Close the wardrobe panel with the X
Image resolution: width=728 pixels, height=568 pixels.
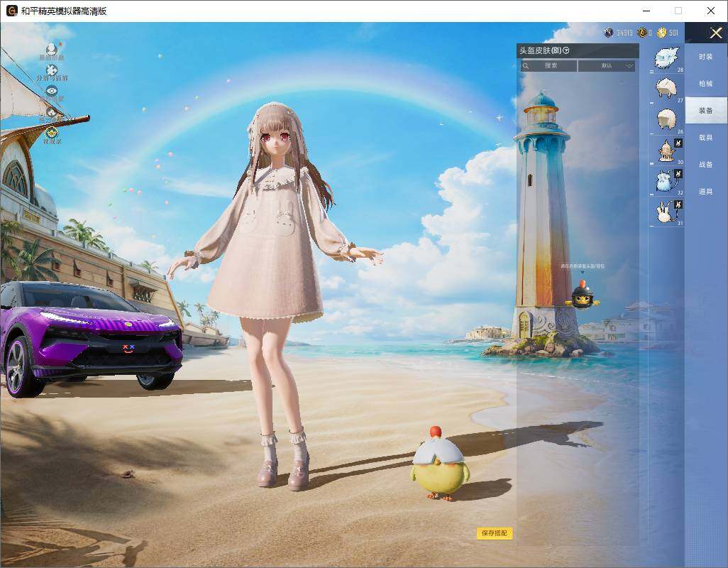click(715, 33)
